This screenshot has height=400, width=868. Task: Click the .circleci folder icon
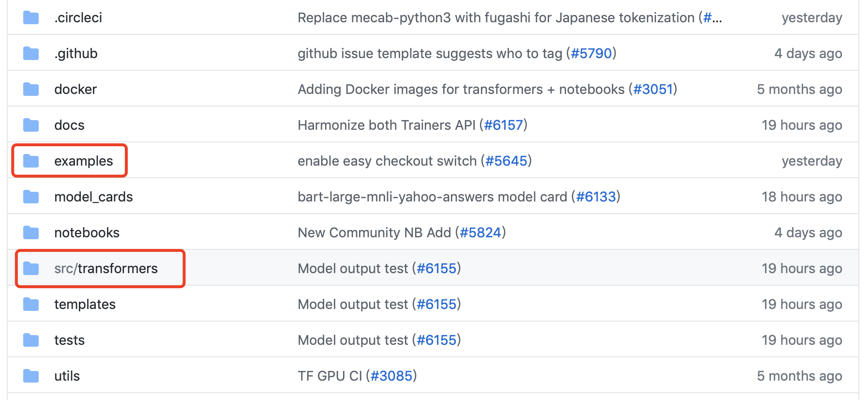(x=31, y=18)
